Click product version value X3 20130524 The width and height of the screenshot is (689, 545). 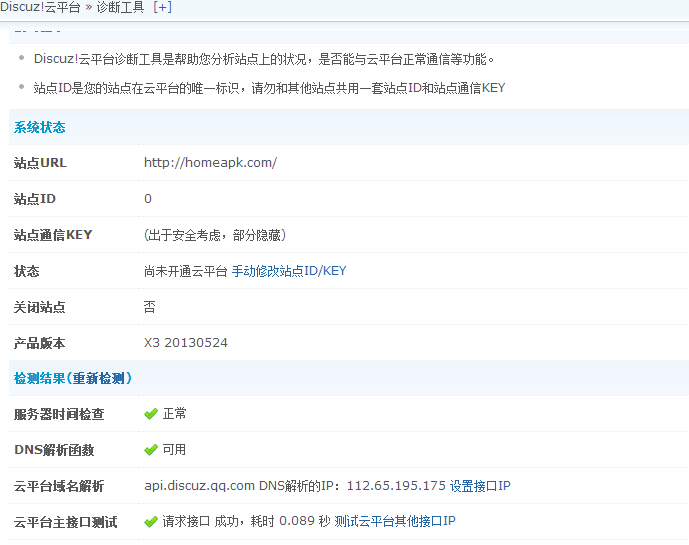[x=186, y=343]
